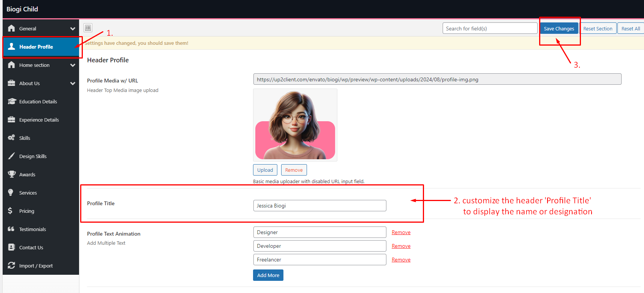Click the briefcase Experience Details icon
The height and width of the screenshot is (293, 644).
click(x=12, y=120)
